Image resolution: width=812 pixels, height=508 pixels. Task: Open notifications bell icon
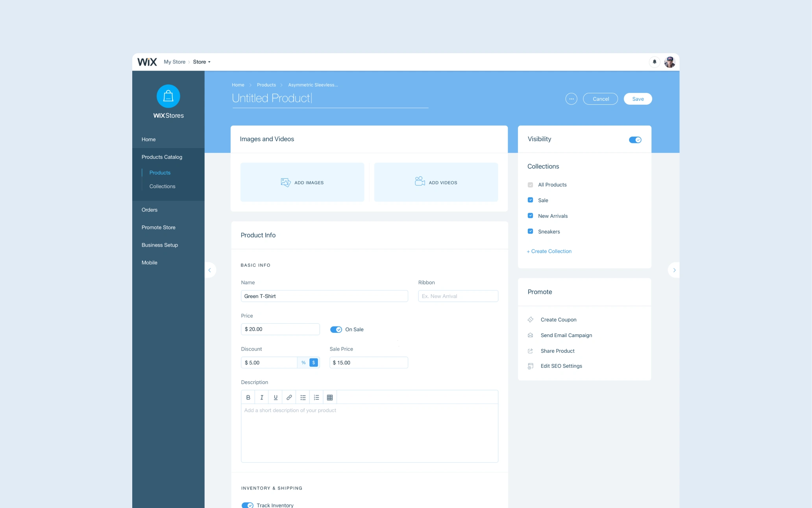point(655,62)
